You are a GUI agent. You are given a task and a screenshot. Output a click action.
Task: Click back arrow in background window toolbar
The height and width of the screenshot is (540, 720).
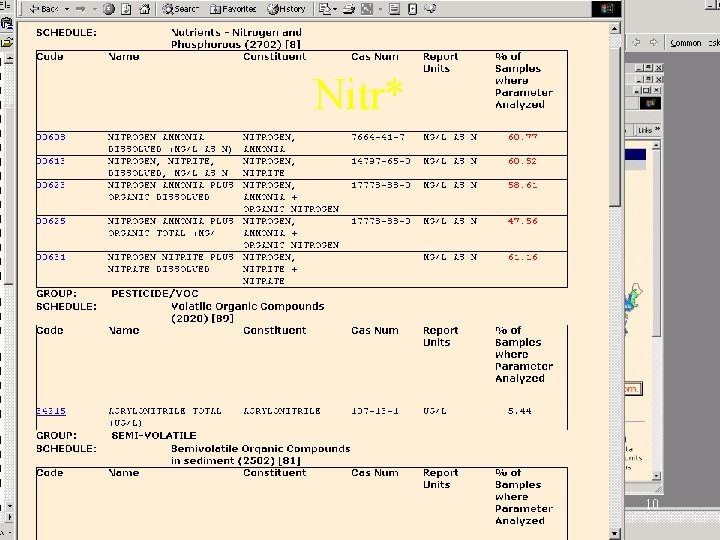636,43
